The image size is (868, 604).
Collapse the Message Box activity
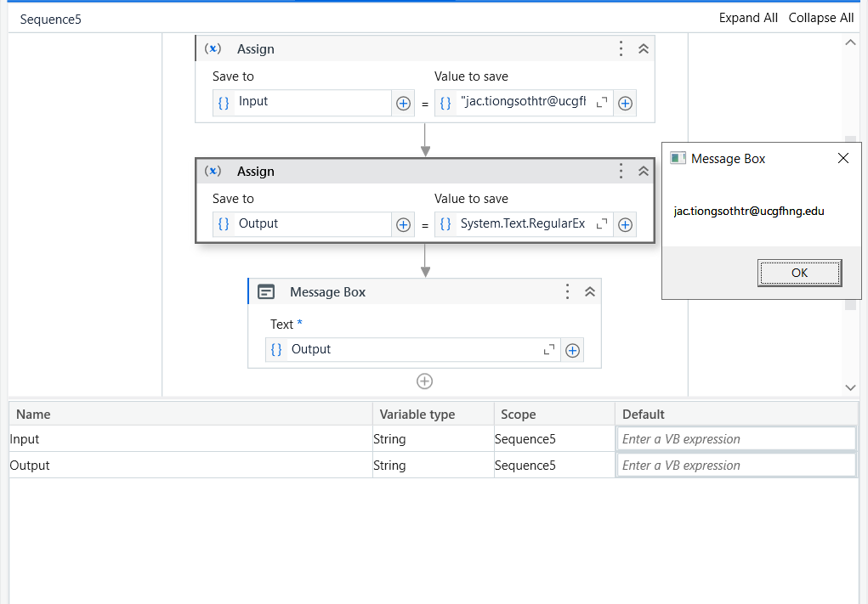[590, 291]
